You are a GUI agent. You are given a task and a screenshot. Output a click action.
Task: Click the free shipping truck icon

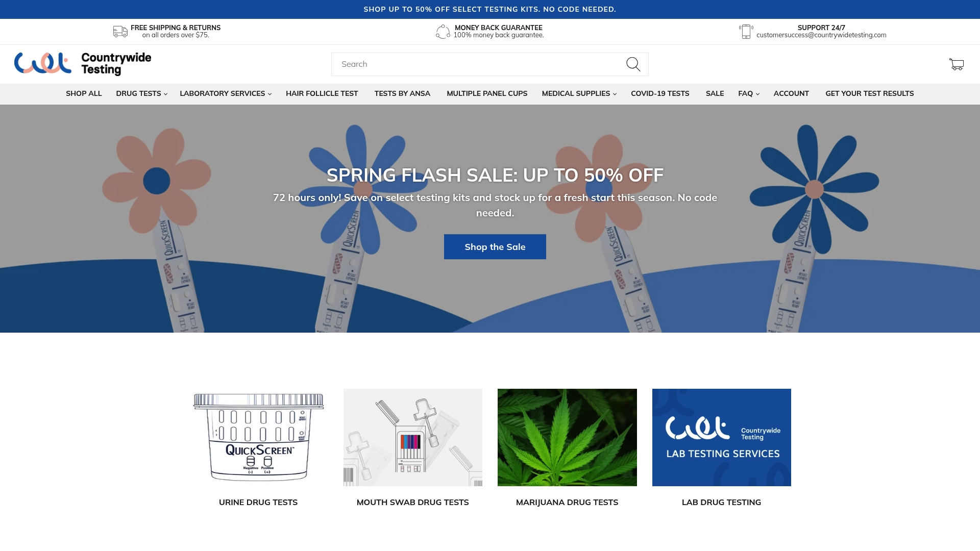tap(120, 31)
